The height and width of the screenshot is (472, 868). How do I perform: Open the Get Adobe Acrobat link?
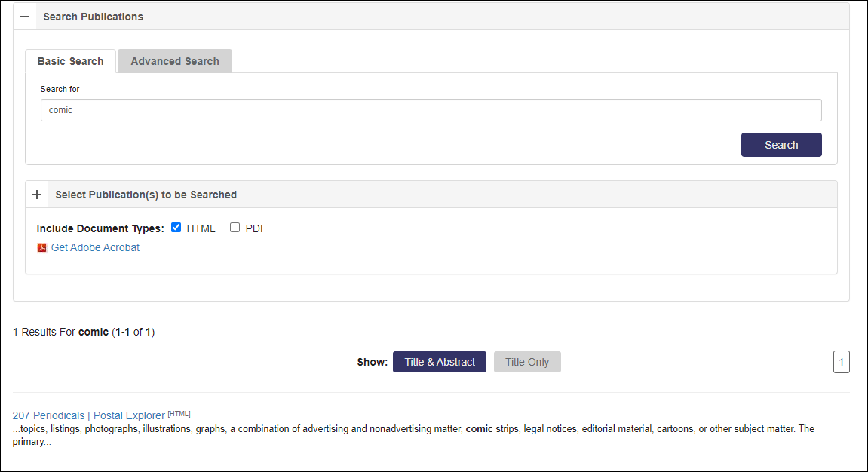[95, 248]
